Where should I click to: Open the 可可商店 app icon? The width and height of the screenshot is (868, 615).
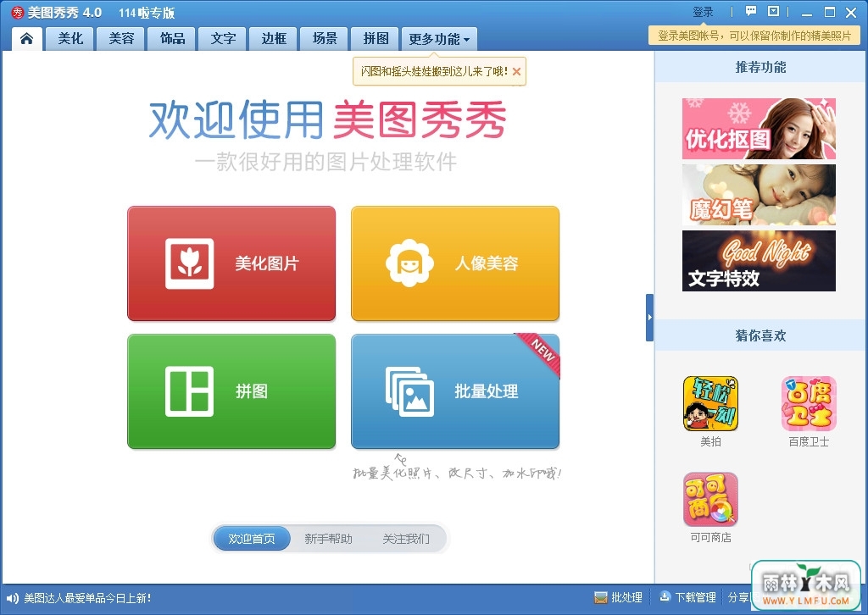[711, 500]
